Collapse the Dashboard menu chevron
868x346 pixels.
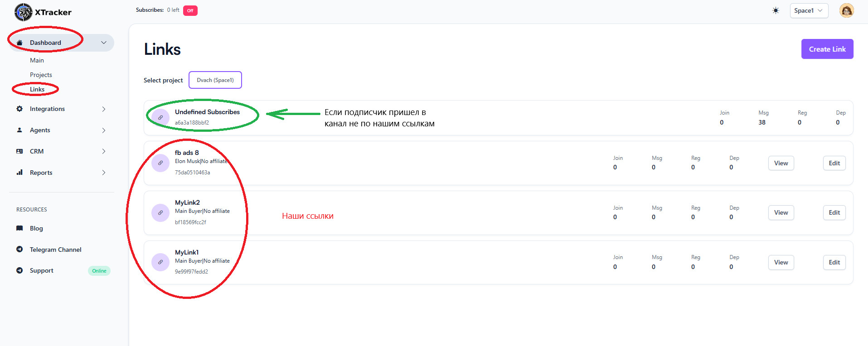click(104, 43)
